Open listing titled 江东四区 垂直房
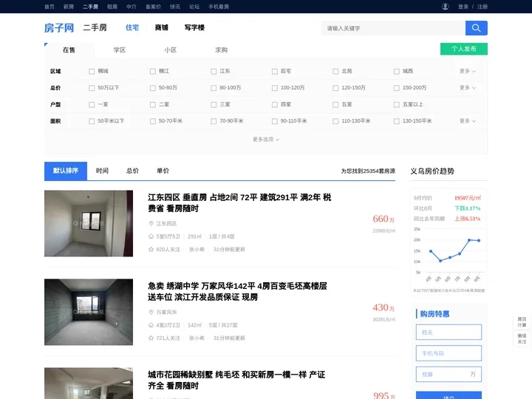Viewport: 532px width, 399px height. click(x=239, y=203)
